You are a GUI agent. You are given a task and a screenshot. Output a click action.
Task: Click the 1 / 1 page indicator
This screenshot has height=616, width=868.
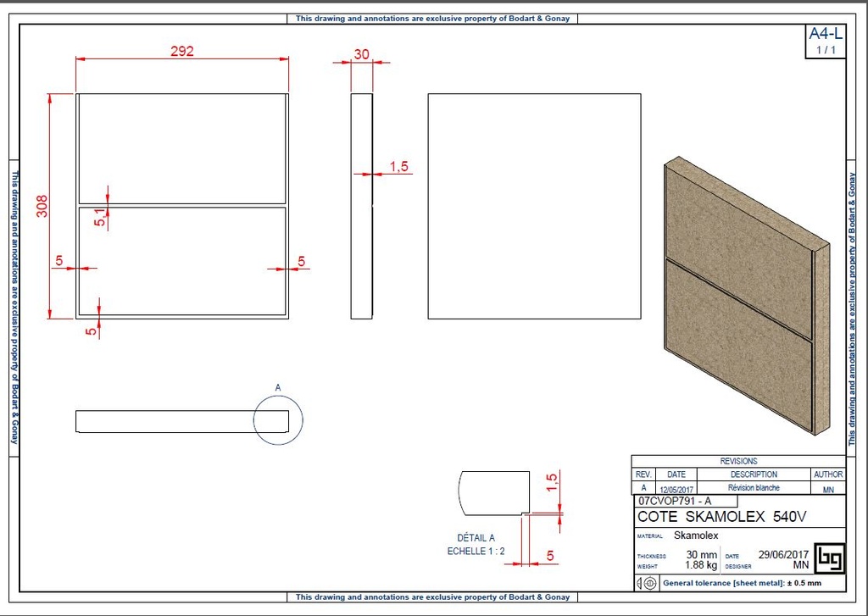pos(824,48)
